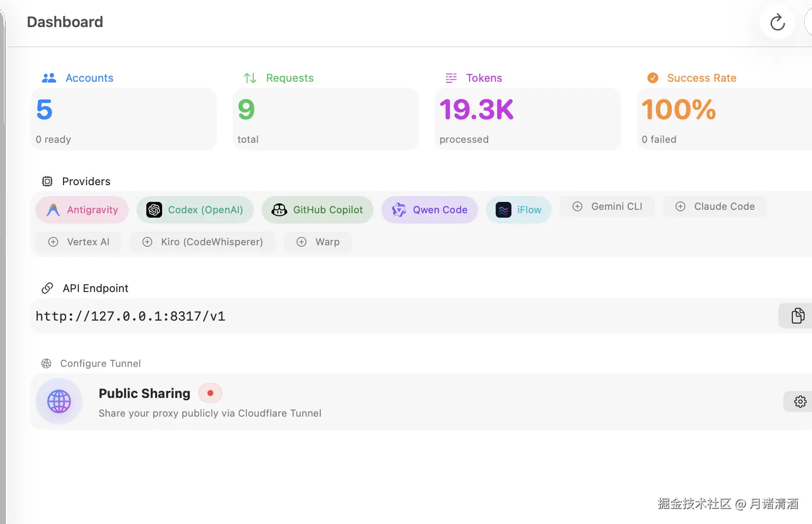Add the Gemini CLI provider
Screen dimensions: 812x524
pos(608,206)
